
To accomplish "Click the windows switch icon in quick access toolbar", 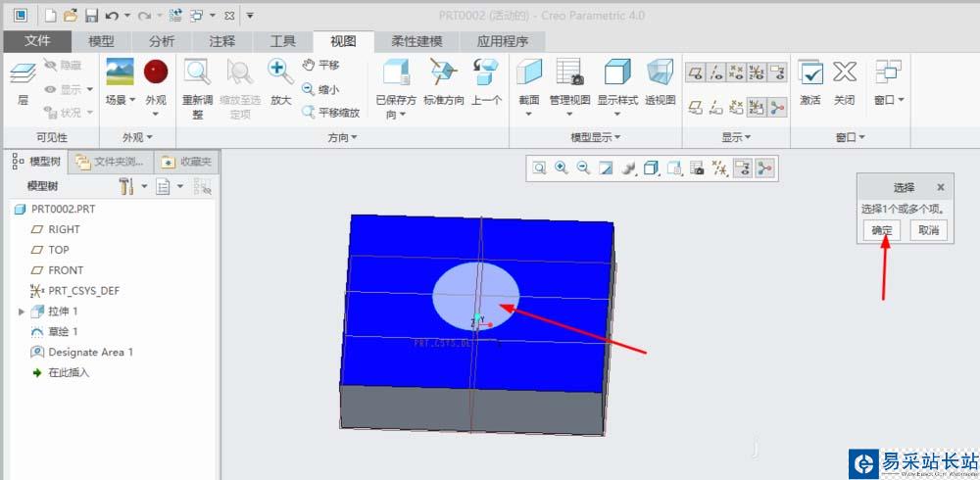I will point(199,15).
